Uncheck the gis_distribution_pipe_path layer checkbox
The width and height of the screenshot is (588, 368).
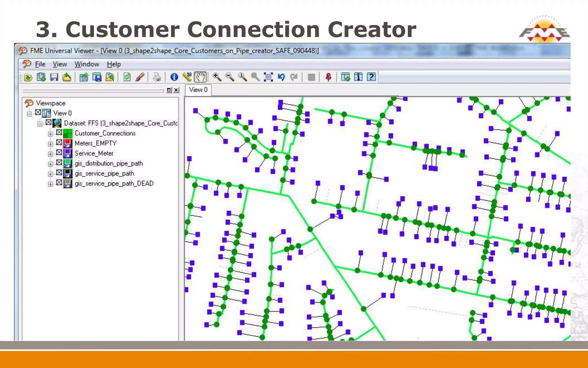tap(59, 163)
